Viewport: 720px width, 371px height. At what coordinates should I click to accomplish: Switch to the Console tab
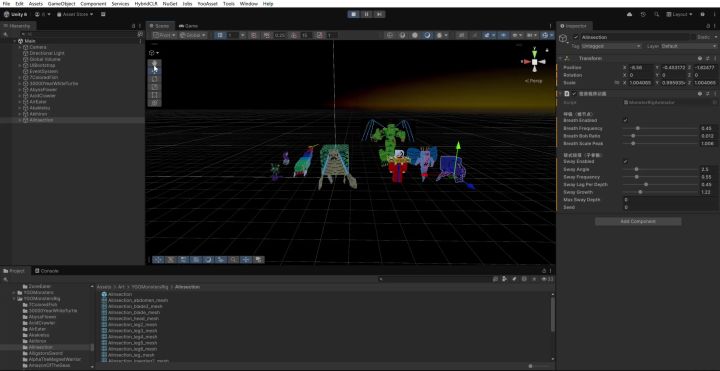[x=47, y=271]
